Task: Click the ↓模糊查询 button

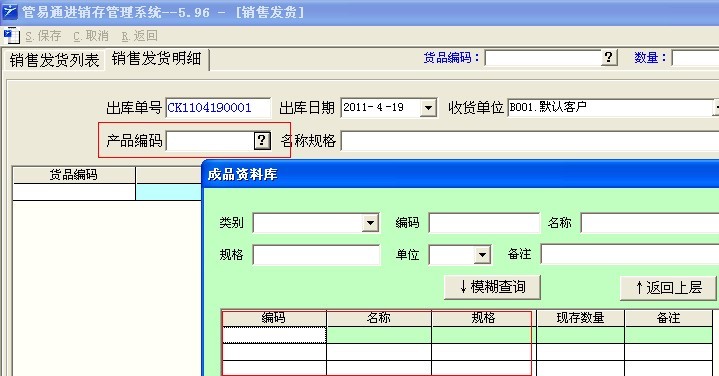Action: [492, 287]
